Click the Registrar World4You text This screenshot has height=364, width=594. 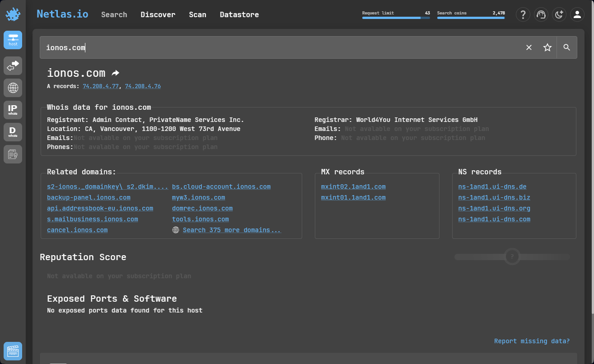point(396,120)
